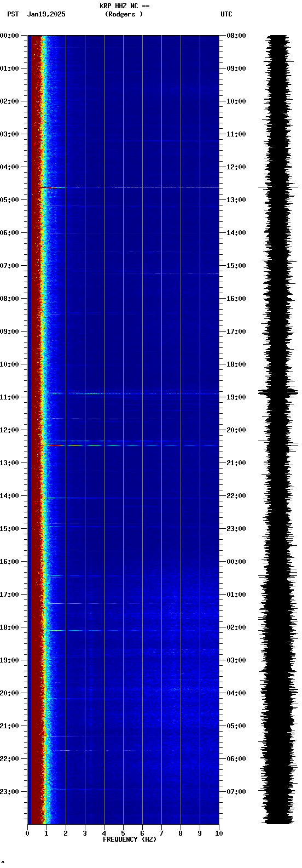Click the seismogram waveform burst near 18:55 UTC

278,392
